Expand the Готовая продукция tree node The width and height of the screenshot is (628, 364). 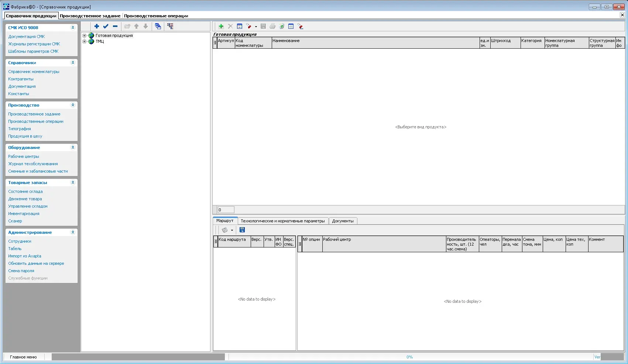pos(85,36)
